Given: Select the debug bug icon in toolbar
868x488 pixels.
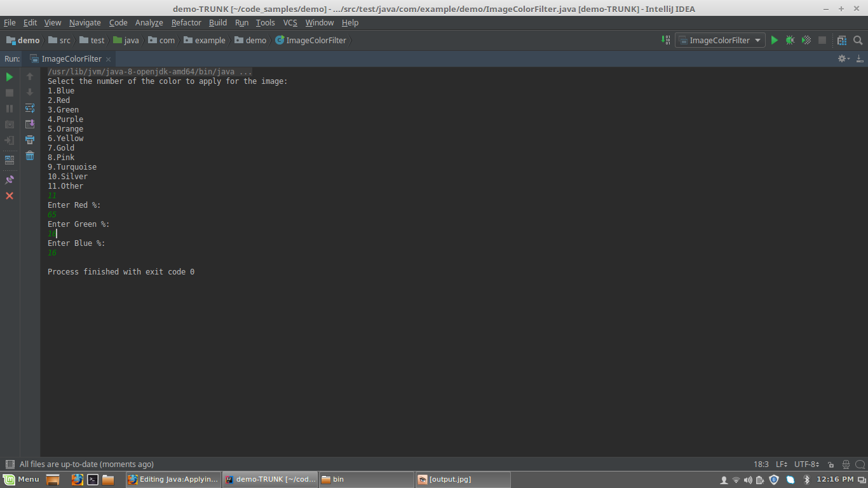Looking at the screenshot, I should tap(790, 40).
